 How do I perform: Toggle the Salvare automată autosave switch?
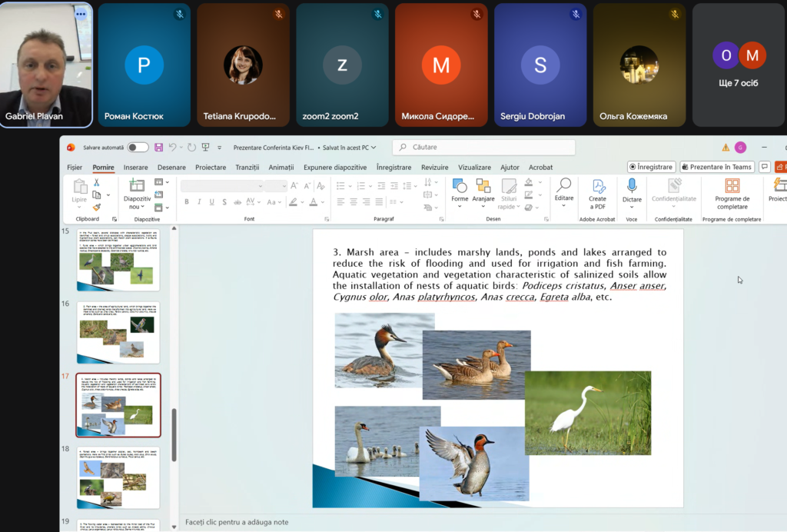click(138, 148)
